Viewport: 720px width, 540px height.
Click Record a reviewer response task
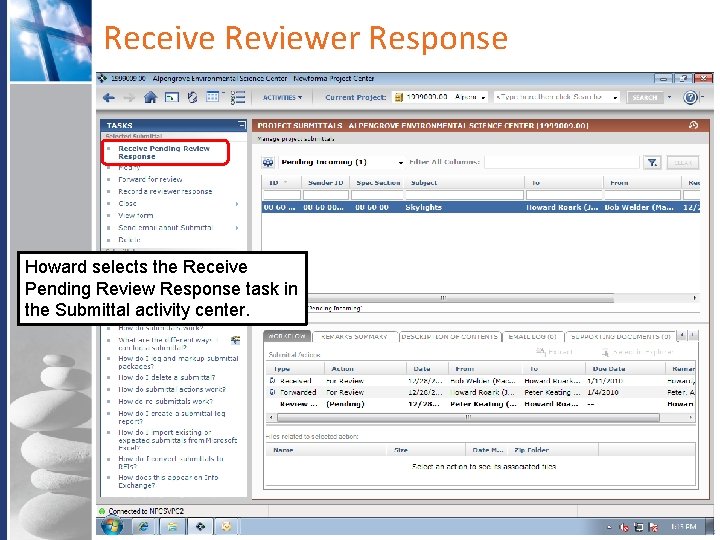click(165, 191)
